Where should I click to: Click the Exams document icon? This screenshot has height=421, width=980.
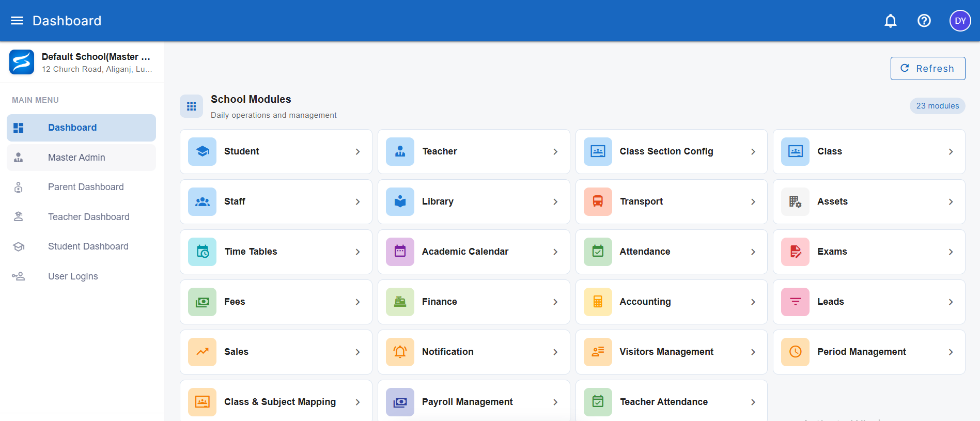795,252
